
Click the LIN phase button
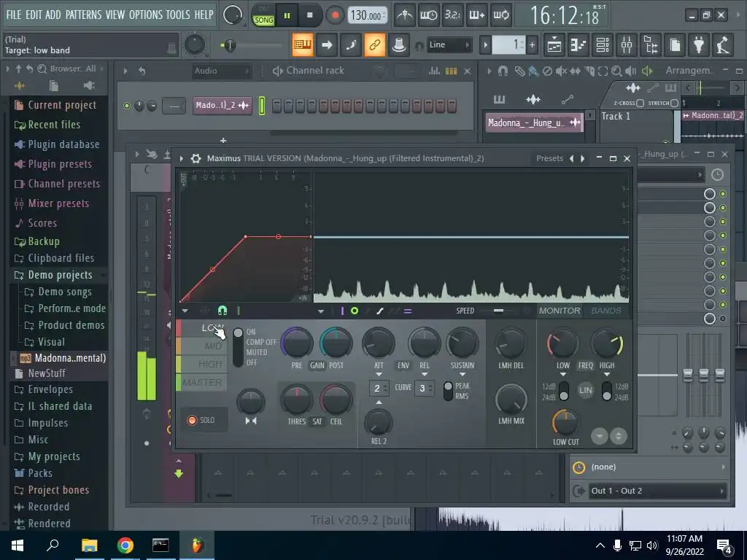pos(586,391)
